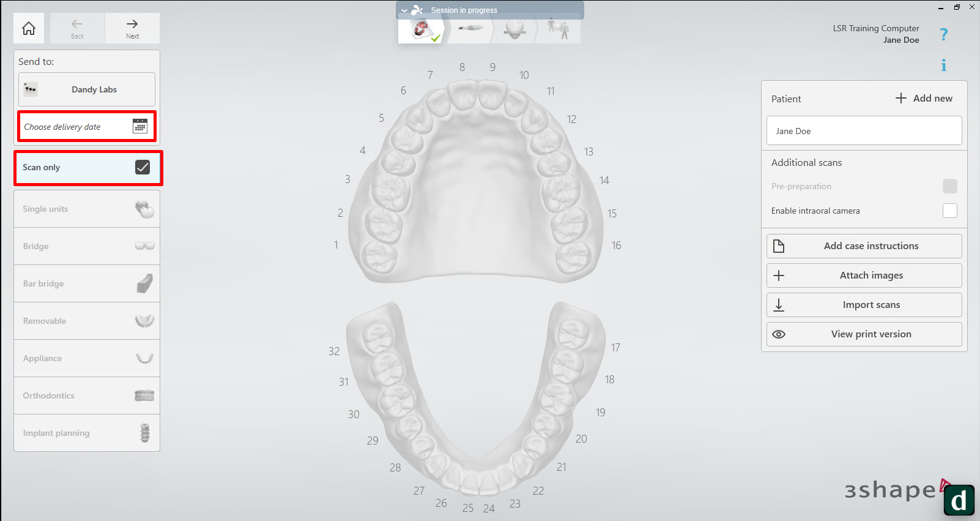Screen dimensions: 980x521
Task: Toggle the Pre-preparation checkbox
Action: pyautogui.click(x=949, y=186)
